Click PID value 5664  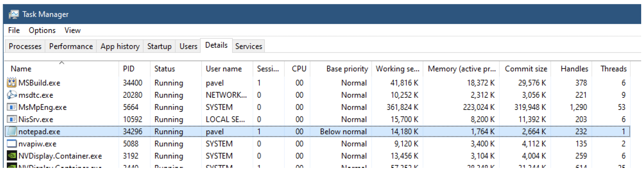tap(130, 107)
